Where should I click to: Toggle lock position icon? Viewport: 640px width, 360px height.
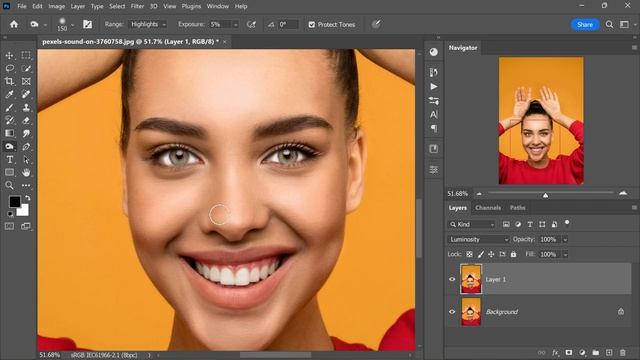[x=491, y=254]
